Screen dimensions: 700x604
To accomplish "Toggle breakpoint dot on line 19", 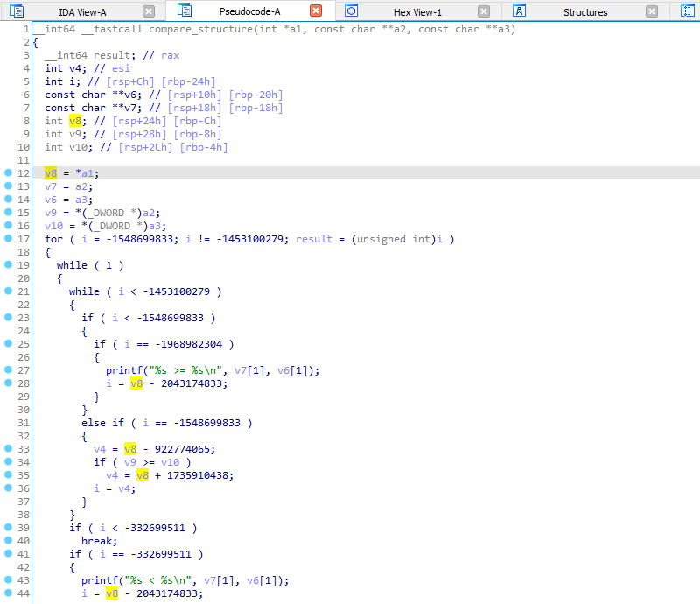I will click(x=8, y=265).
